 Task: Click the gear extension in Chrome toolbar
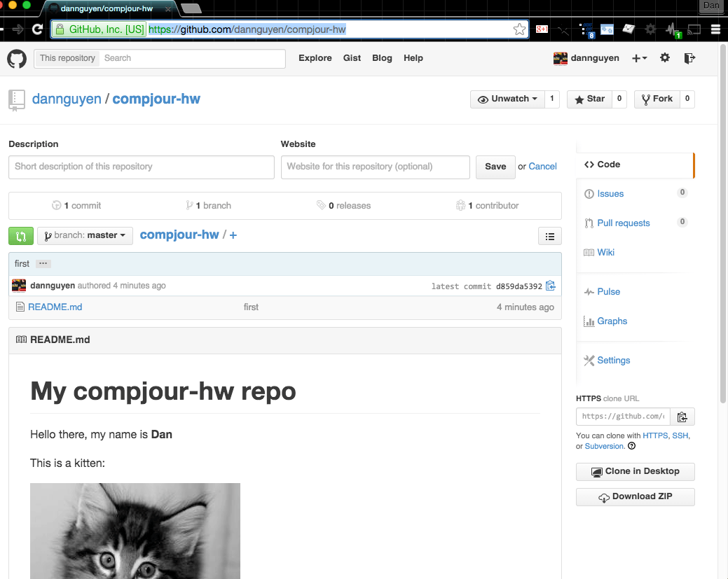point(650,29)
